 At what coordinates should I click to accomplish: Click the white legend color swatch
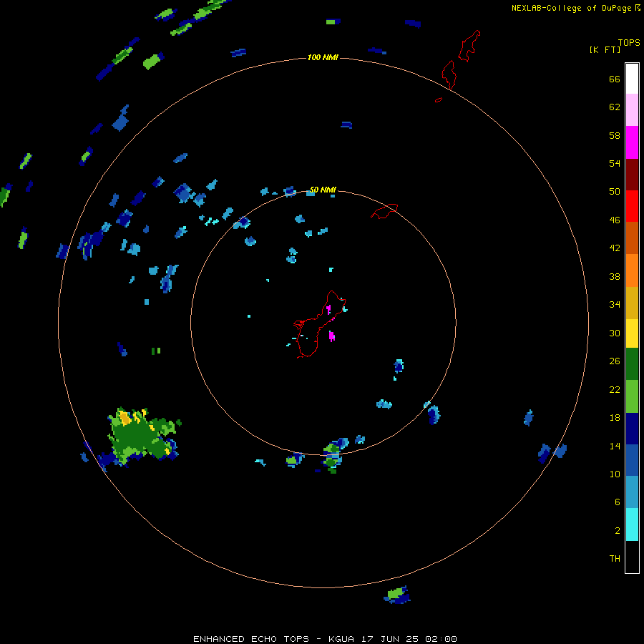coord(632,79)
